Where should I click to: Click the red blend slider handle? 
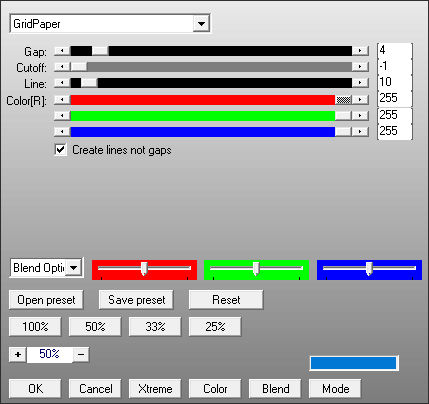click(144, 268)
